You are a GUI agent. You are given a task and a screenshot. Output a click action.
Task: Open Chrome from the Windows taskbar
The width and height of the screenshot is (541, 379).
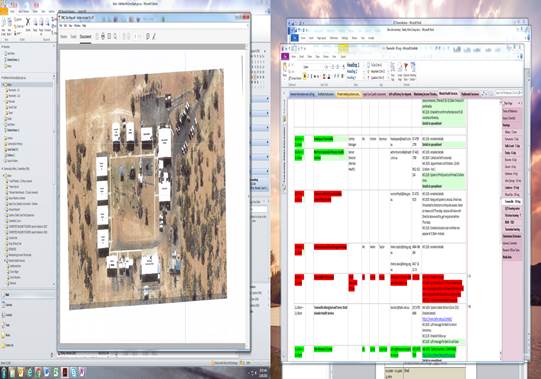coord(38,372)
